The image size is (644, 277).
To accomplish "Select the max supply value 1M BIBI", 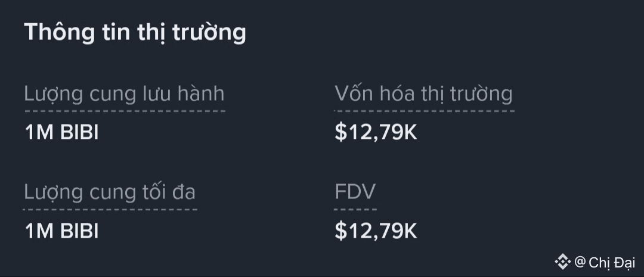I will click(x=61, y=231).
